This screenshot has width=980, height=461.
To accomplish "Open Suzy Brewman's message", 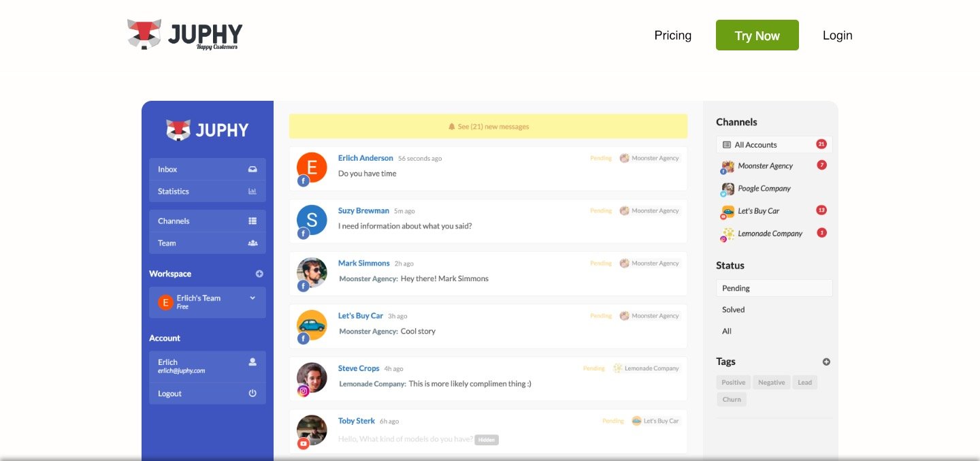I will pyautogui.click(x=488, y=221).
